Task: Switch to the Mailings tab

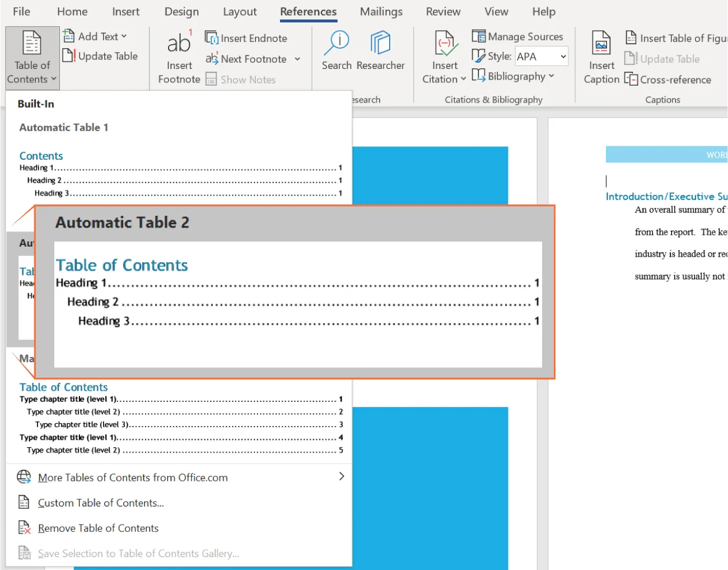Action: point(381,11)
